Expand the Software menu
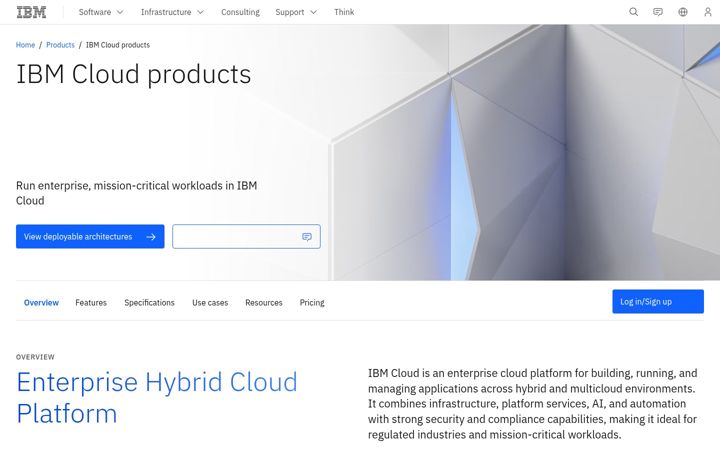The width and height of the screenshot is (720, 450). pyautogui.click(x=101, y=12)
